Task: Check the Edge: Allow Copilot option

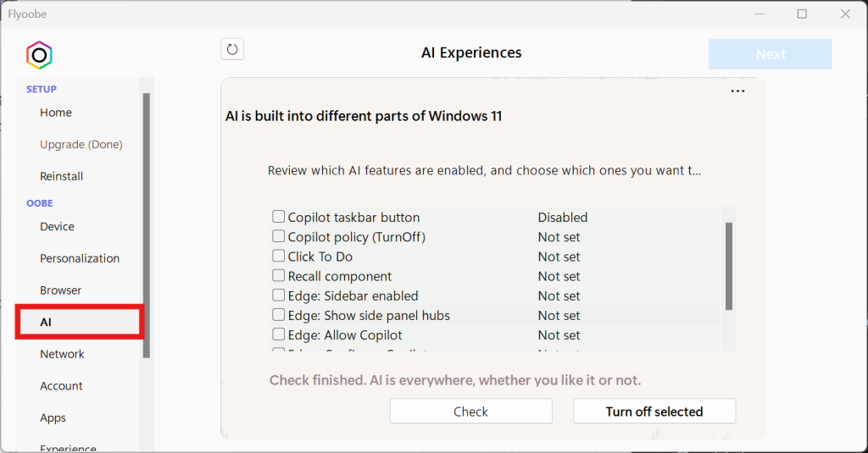Action: click(278, 334)
